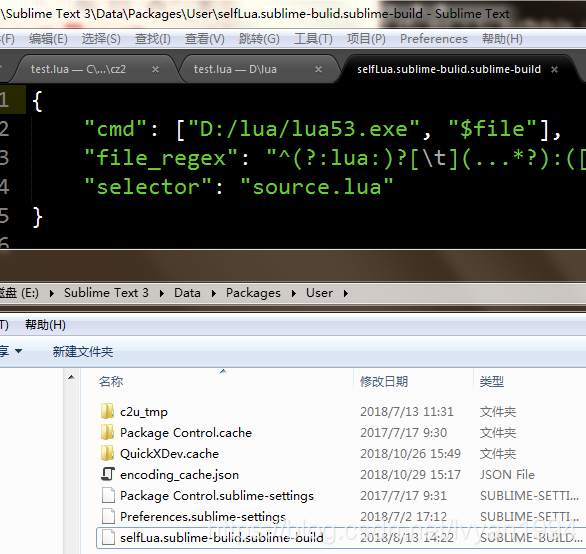586x554 pixels.
Task: Click line number 2 in the gutter
Action: pyautogui.click(x=4, y=129)
